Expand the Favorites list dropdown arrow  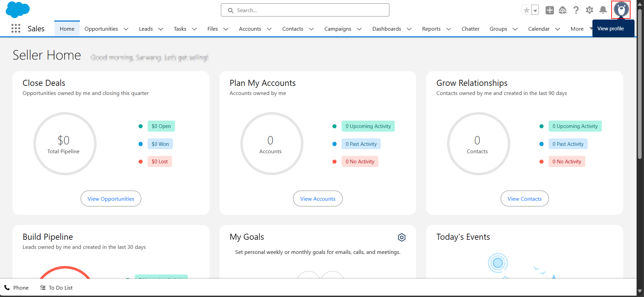(535, 10)
